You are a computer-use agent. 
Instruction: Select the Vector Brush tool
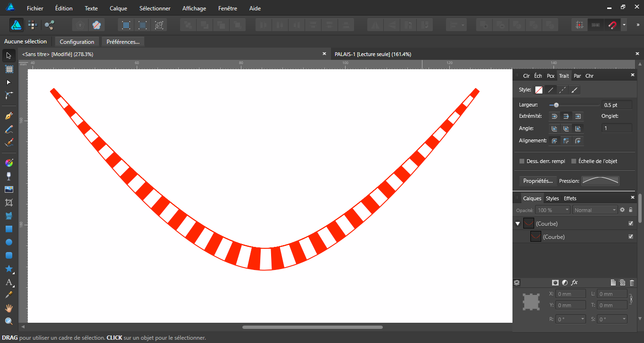tap(8, 142)
